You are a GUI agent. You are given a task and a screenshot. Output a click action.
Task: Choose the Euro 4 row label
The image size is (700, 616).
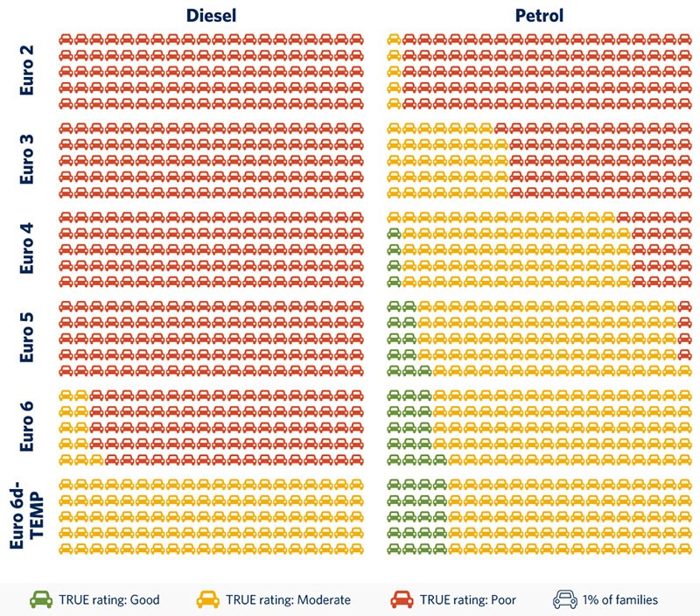pyautogui.click(x=27, y=249)
